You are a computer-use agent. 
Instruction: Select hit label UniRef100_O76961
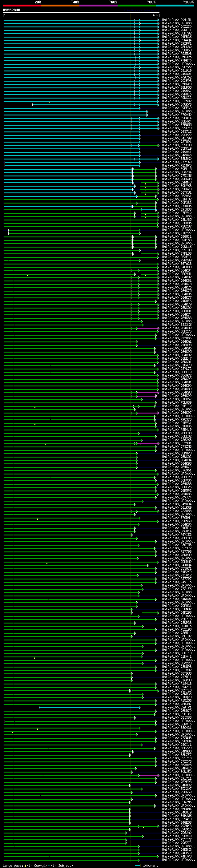(x=177, y=470)
